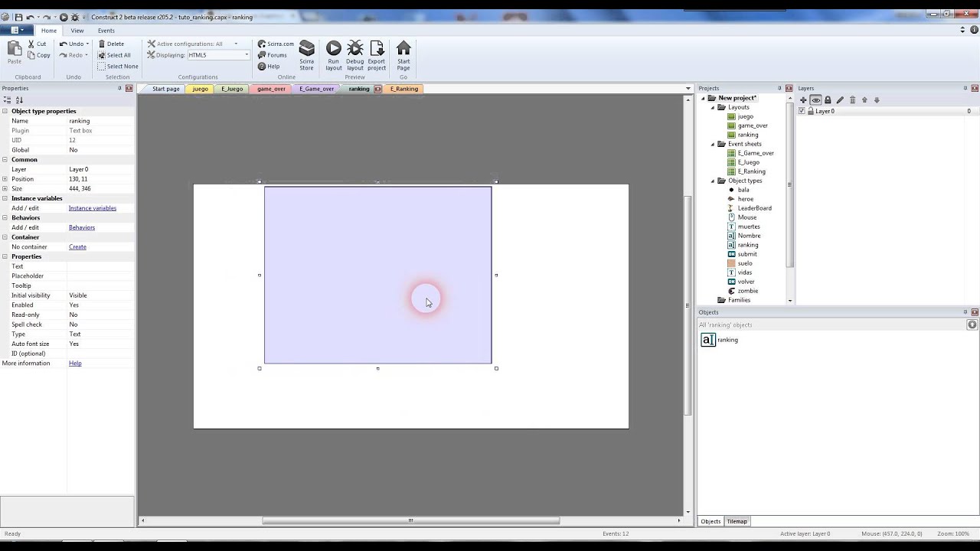Expand the Position property
Viewport: 980px width, 551px height.
point(5,179)
